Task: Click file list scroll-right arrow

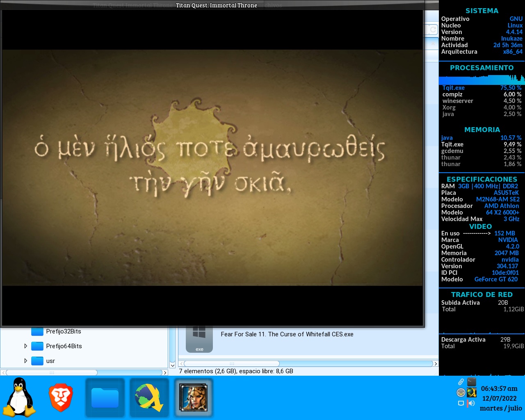Action: 436,364
